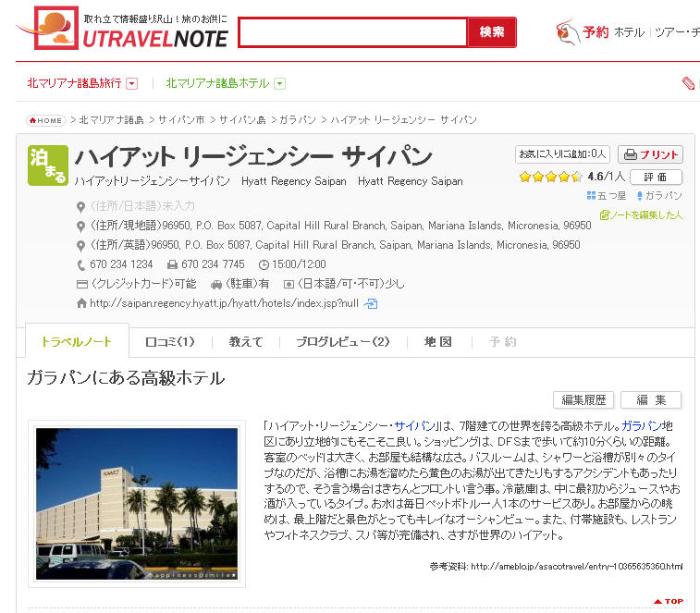
Task: Click phone number 670 234 1234
Action: coord(121,264)
